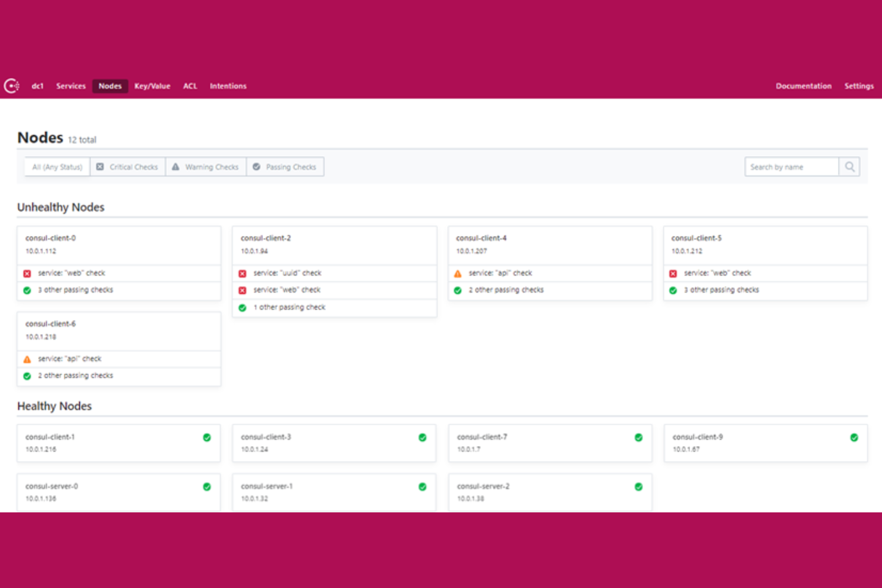Click the warning triangle on consul-client-4
Screen dimensions: 882x588
pyautogui.click(x=458, y=273)
